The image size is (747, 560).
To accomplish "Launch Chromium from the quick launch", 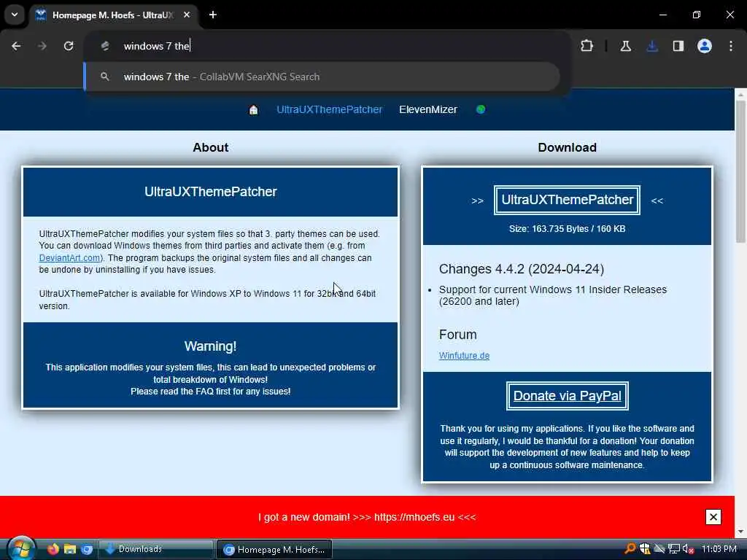I will pos(87,549).
